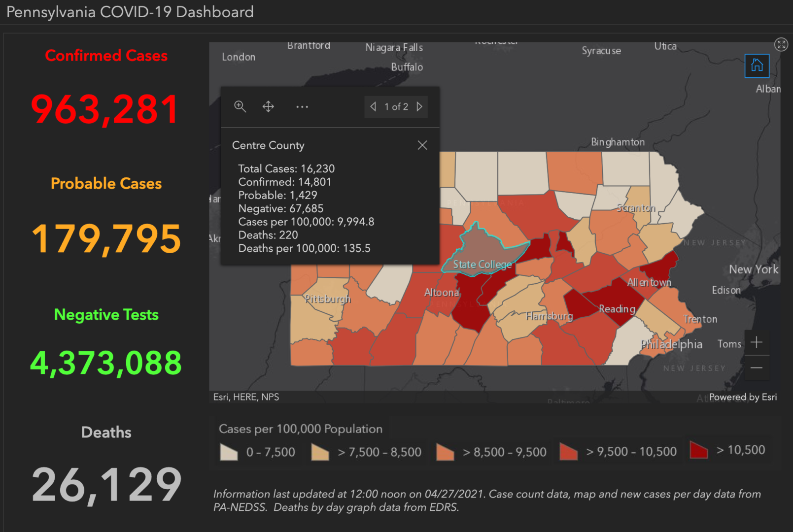Screen dimensions: 793x532
Task: Zoom out on map with minus control
Action: pos(757,367)
